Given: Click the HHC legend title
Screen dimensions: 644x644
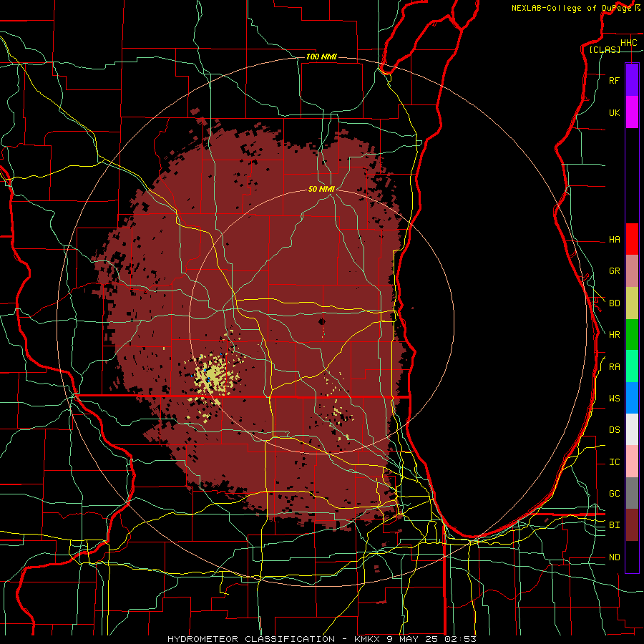Looking at the screenshot, I should [x=628, y=43].
